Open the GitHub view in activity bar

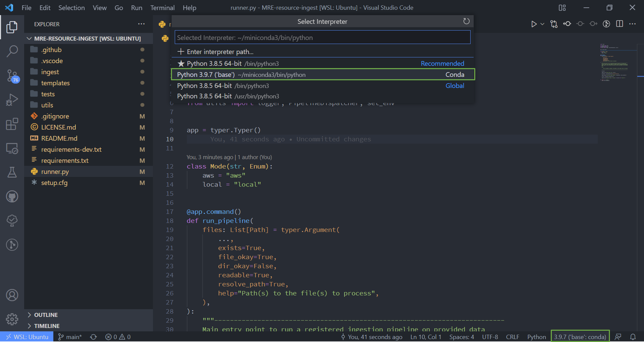click(12, 196)
